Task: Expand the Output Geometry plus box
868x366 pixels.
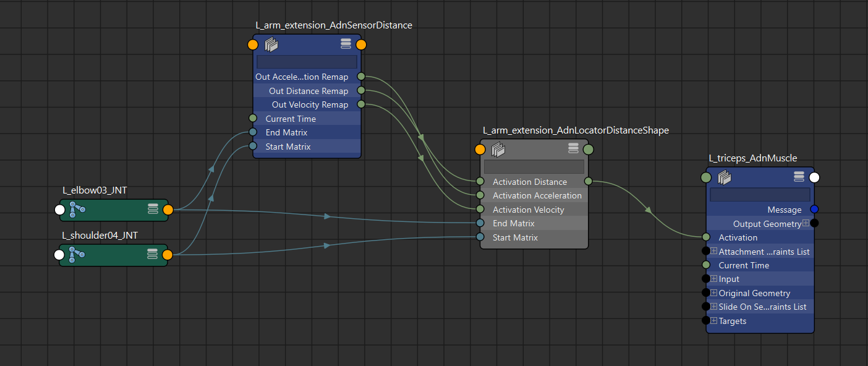Action: click(806, 223)
